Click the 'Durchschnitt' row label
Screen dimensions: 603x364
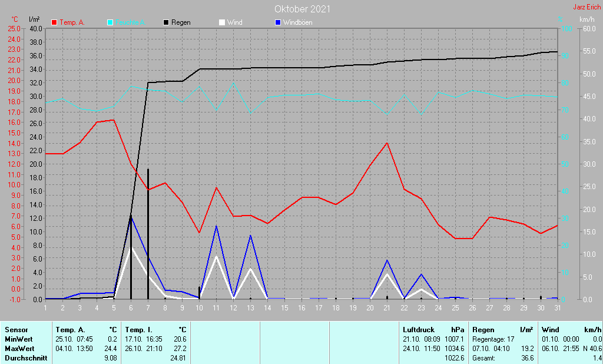pos(26,358)
